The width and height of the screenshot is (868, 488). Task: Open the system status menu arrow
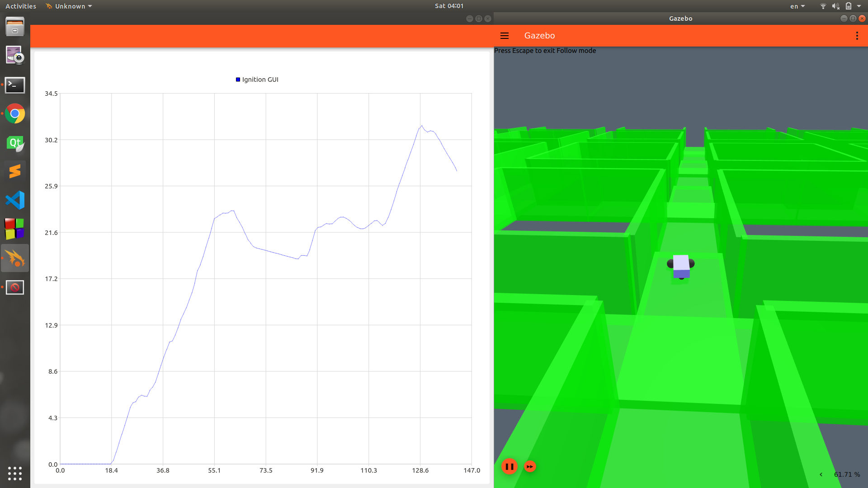pos(859,6)
